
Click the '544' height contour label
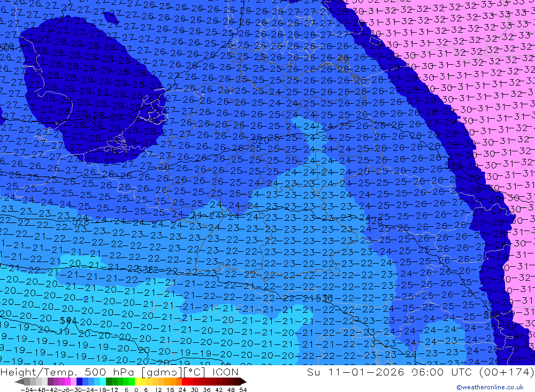click(x=68, y=321)
